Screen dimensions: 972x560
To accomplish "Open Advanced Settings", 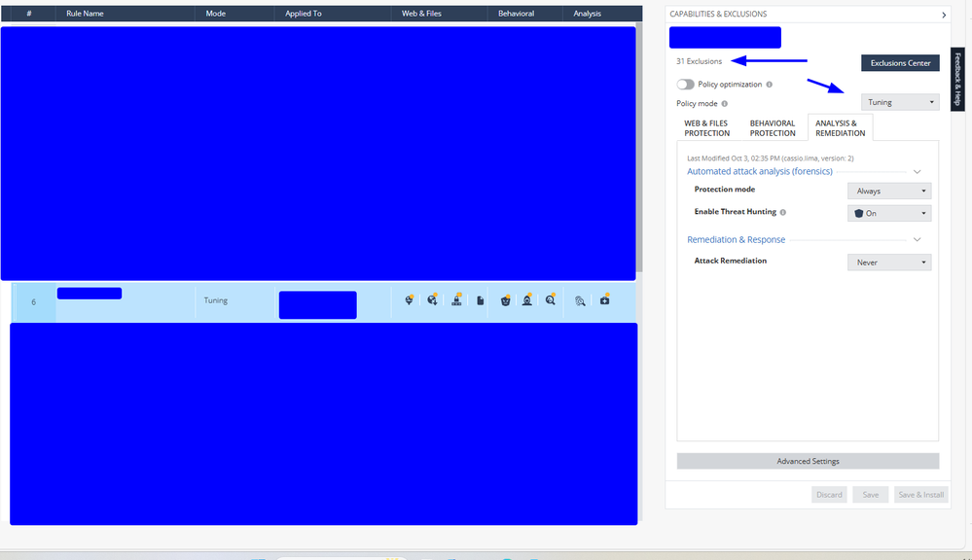I will pos(808,461).
